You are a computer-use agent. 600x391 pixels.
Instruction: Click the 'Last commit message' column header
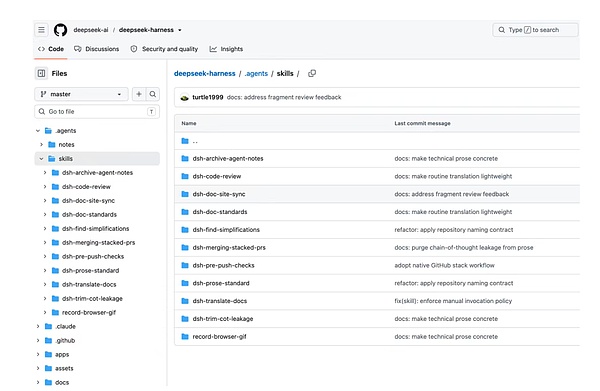coord(422,123)
